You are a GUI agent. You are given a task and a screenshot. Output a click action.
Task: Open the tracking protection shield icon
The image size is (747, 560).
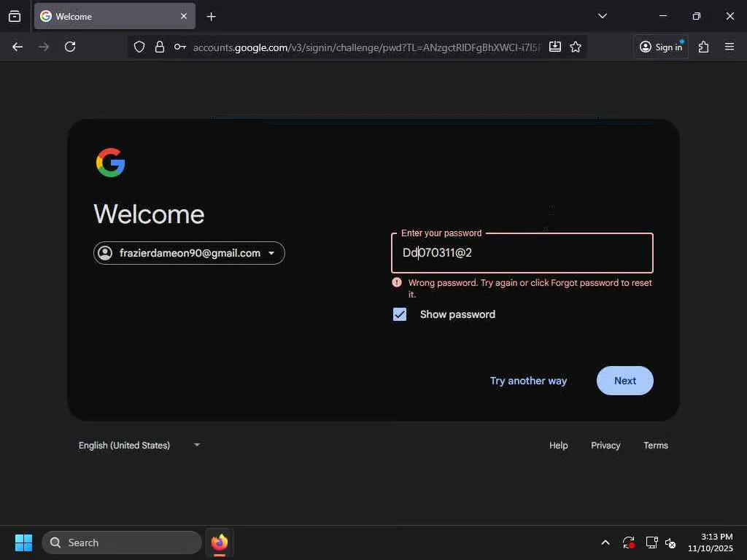click(x=139, y=47)
